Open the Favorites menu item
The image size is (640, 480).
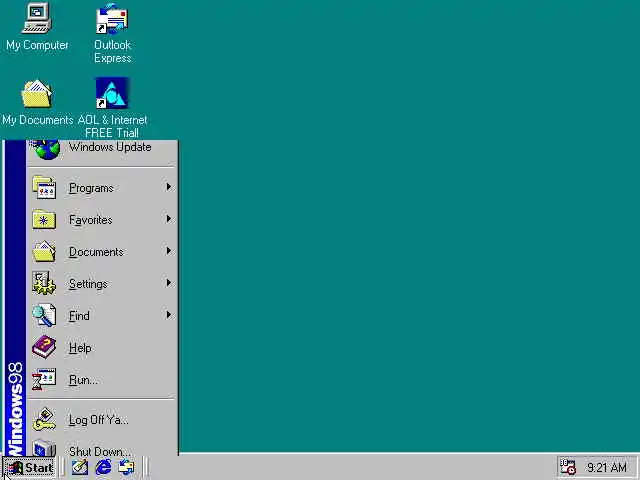(x=102, y=220)
